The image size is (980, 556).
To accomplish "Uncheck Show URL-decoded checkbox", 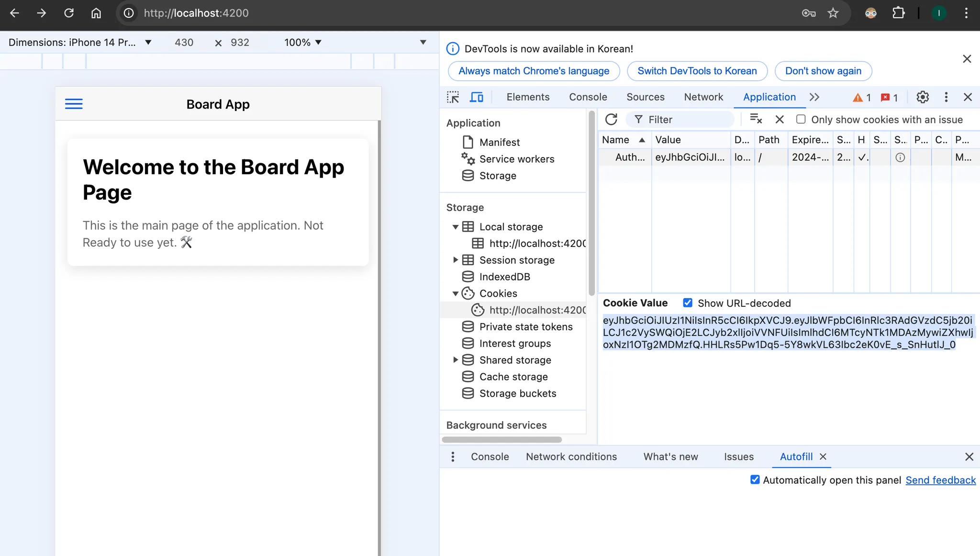I will coord(688,303).
